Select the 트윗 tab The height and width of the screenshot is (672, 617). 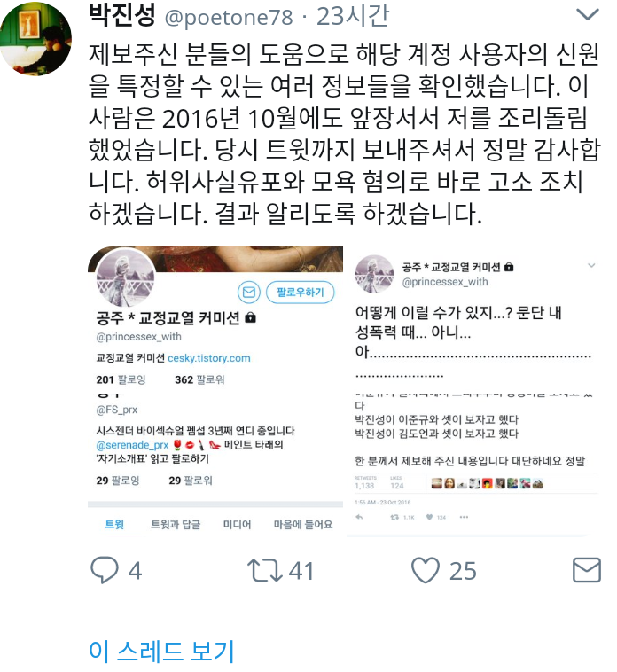114,524
